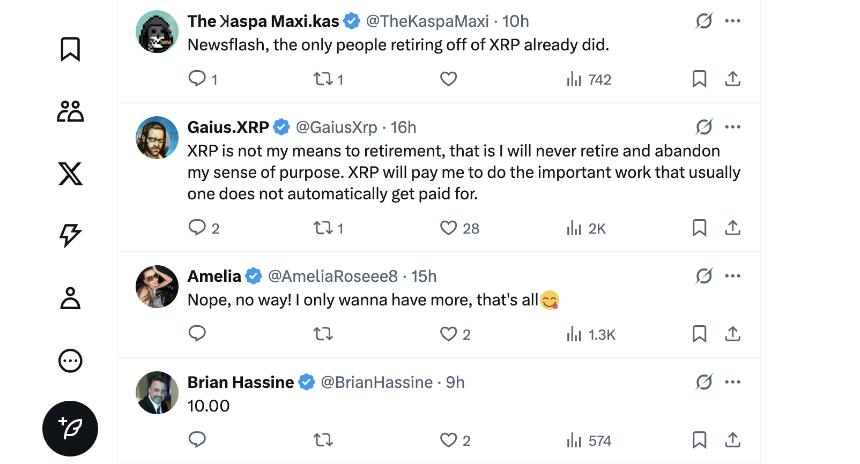
Task: Compose a new post with feather button
Action: (x=70, y=428)
